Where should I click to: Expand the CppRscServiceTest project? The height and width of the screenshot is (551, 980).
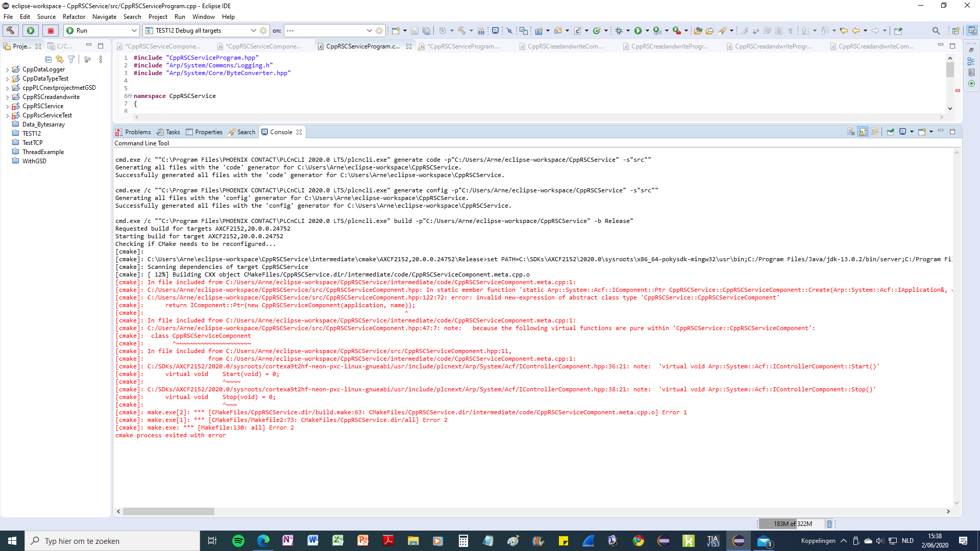click(x=7, y=116)
